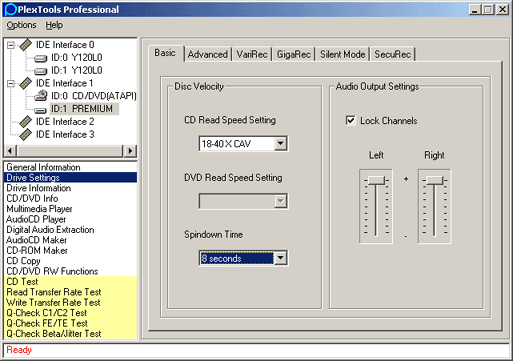This screenshot has height=361, width=513.
Task: Toggle the Lock Channels checkbox
Action: point(350,120)
